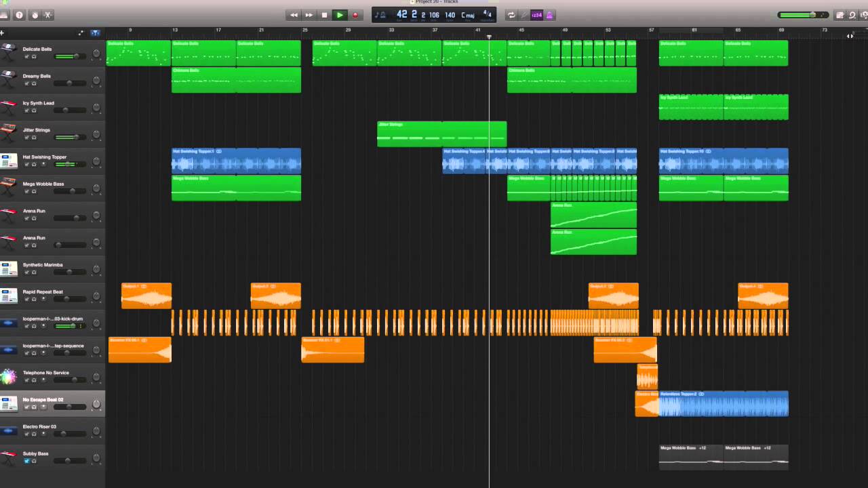Select the Relentless Topper.2 blue region
The width and height of the screenshot is (868, 488).
click(724, 404)
